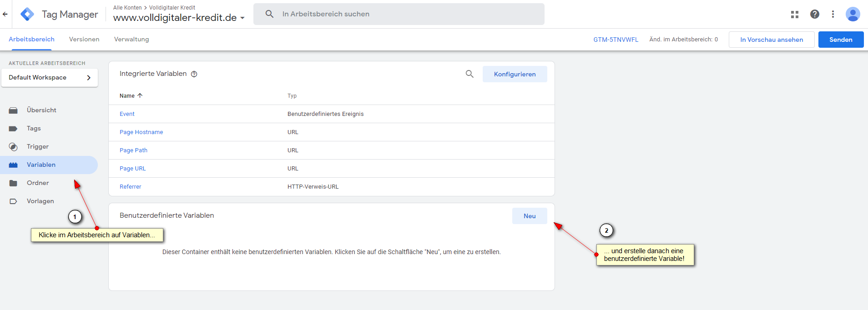Expand the Default Workspace chevron
Screen dimensions: 868x310
pyautogui.click(x=89, y=78)
